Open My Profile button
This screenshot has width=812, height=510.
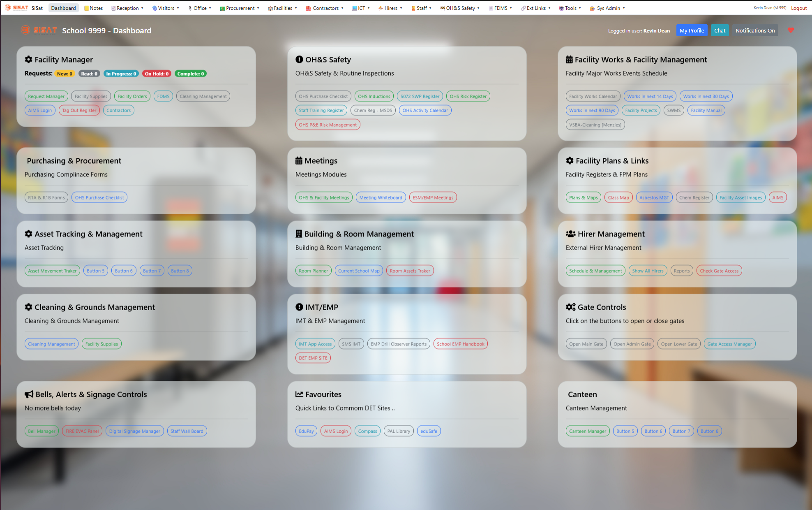coord(692,30)
